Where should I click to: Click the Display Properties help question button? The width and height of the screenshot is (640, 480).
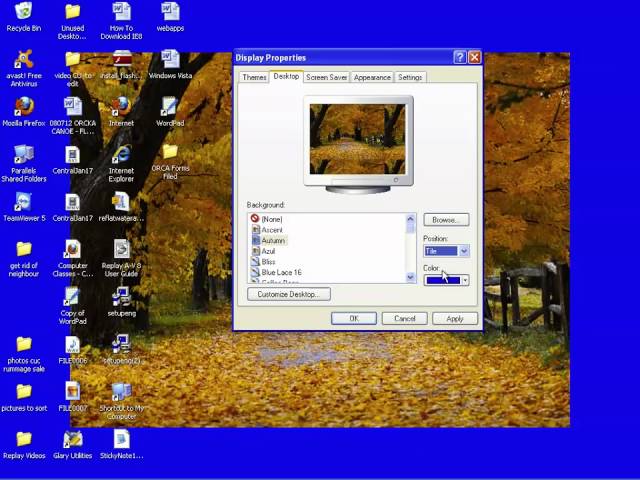click(460, 58)
